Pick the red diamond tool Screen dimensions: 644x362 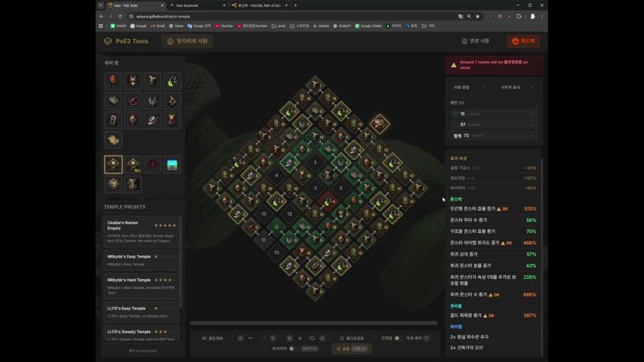click(x=153, y=164)
